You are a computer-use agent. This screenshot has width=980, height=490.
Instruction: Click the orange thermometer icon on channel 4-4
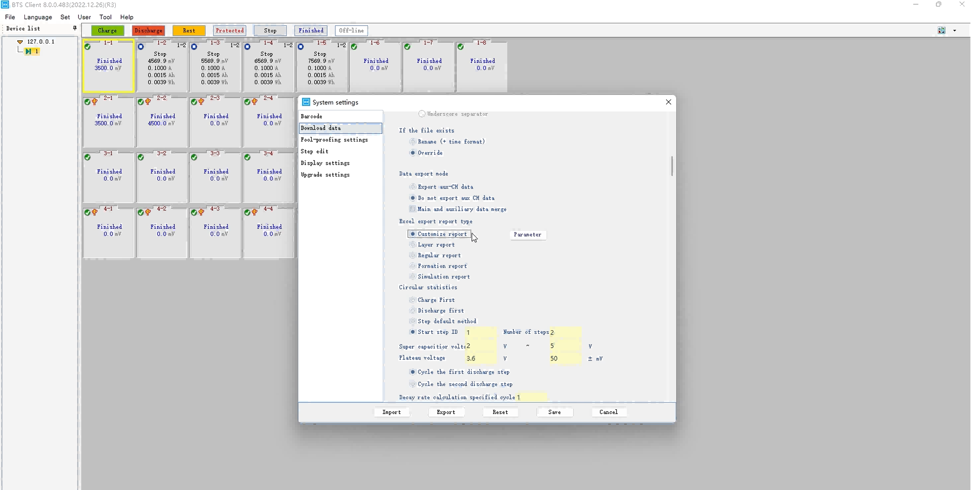254,212
